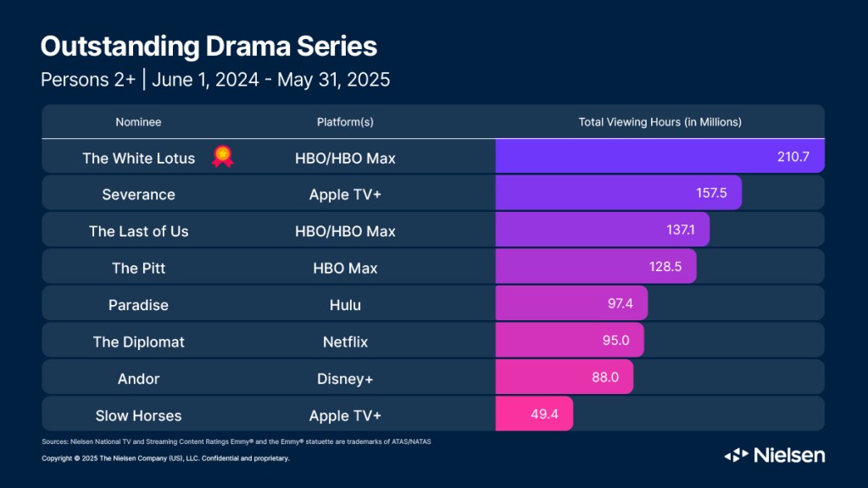Click the Nielsen wordmark text

[x=788, y=456]
